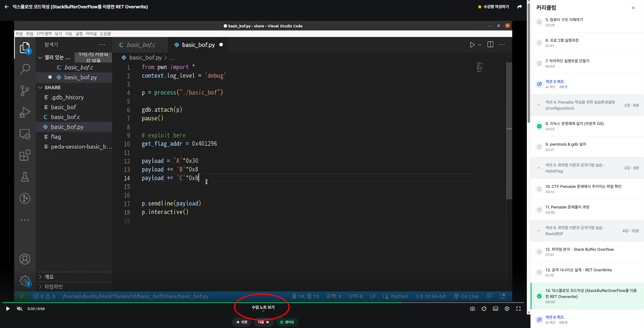Enter fullscreen mode

pyautogui.click(x=518, y=309)
